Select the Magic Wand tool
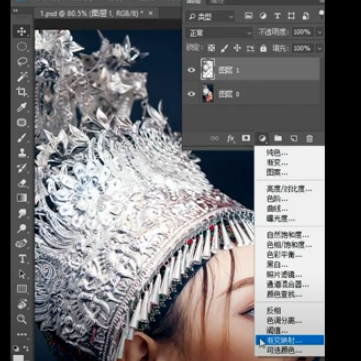361x361 pixels. point(22,77)
